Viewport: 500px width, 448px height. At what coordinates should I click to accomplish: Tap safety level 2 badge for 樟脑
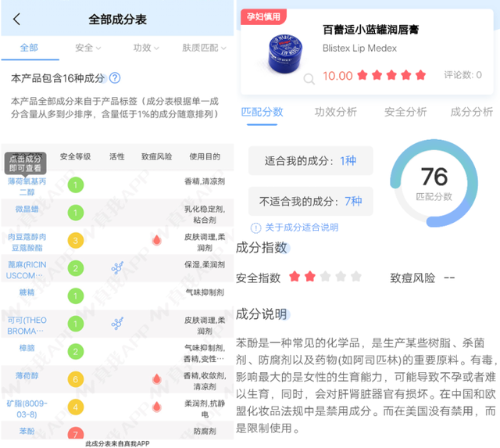click(x=76, y=351)
